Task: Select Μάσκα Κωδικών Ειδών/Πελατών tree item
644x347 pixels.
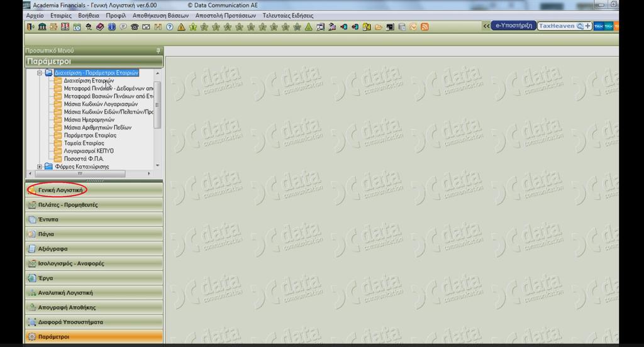Action: pos(108,112)
